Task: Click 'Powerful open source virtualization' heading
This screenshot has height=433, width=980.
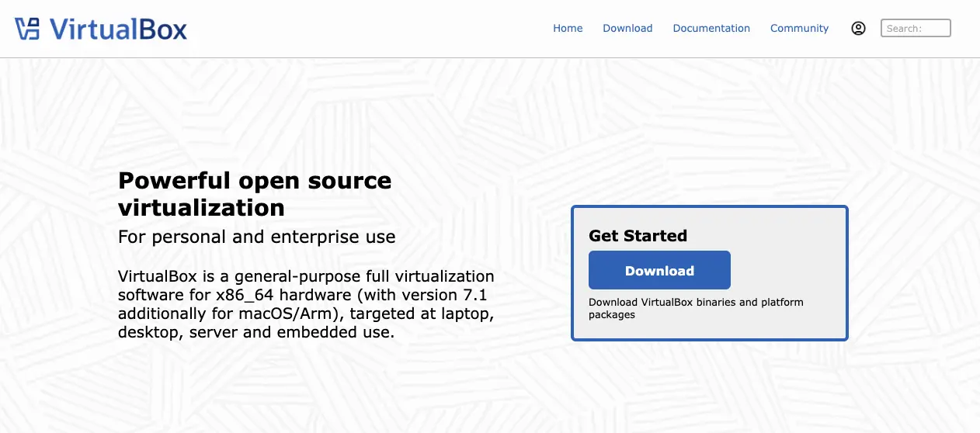Action: click(255, 194)
